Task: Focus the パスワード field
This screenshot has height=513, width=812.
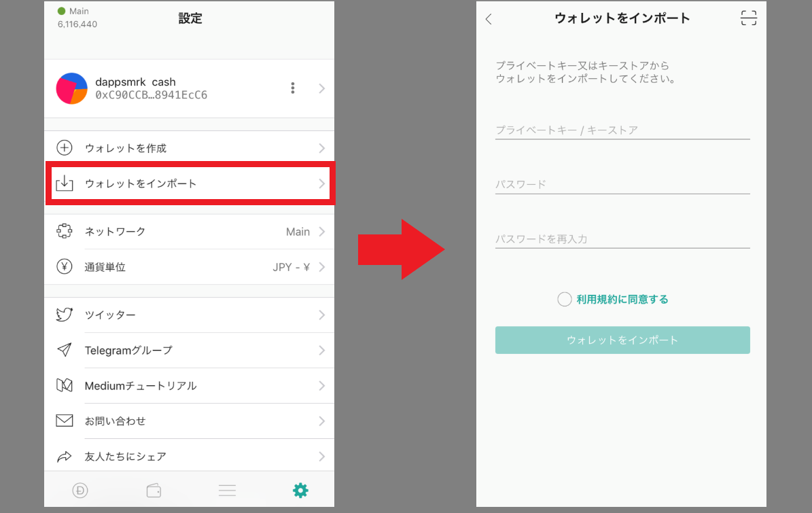Action: (622, 184)
